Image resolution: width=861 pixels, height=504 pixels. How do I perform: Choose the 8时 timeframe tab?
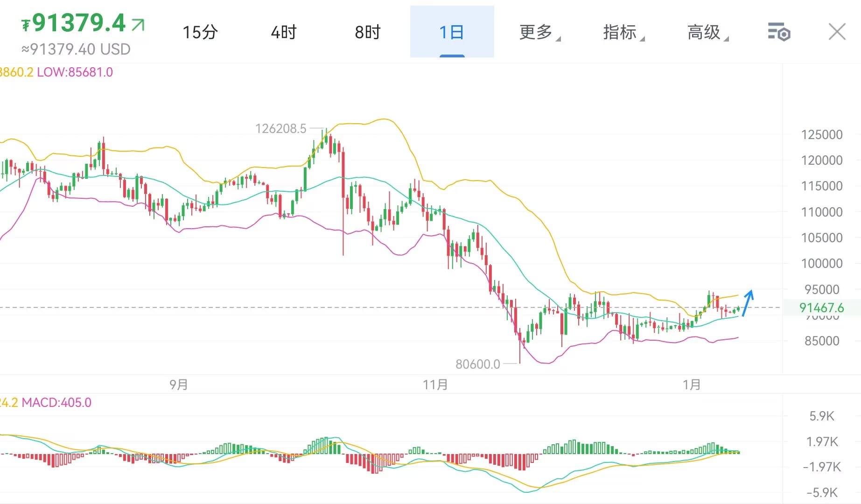coord(368,32)
